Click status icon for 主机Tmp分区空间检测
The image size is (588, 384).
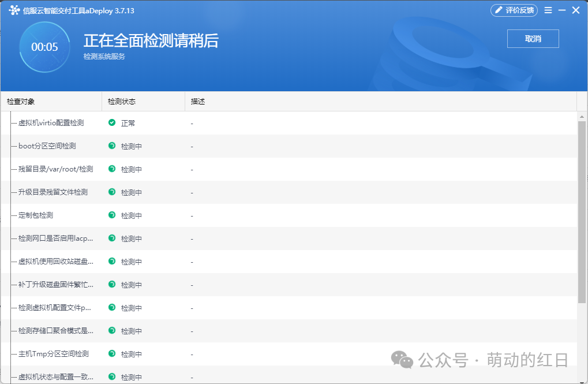coord(112,353)
